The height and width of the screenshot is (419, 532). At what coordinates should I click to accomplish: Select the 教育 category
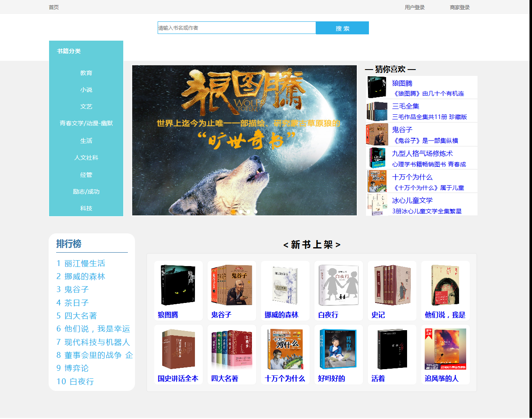click(86, 73)
